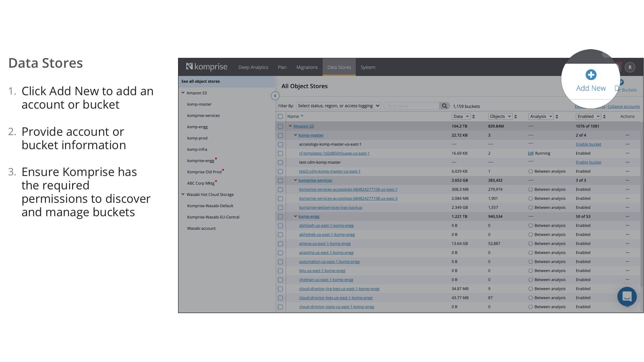644x362 pixels.
Task: Open cloud-director-jira-logs-us-east-1-komp-engg bucket link
Action: pyautogui.click(x=339, y=289)
